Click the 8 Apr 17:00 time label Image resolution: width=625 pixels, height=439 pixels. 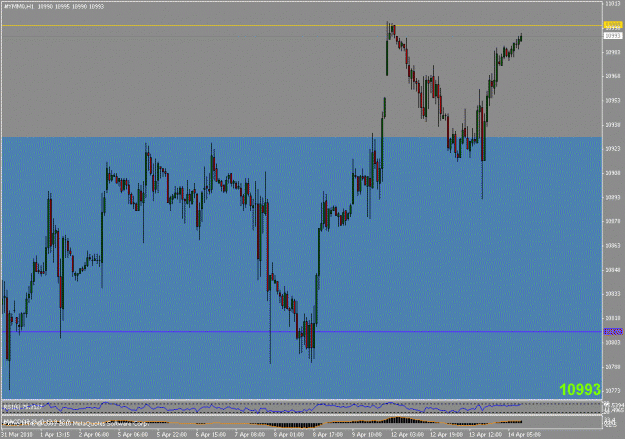click(327, 434)
